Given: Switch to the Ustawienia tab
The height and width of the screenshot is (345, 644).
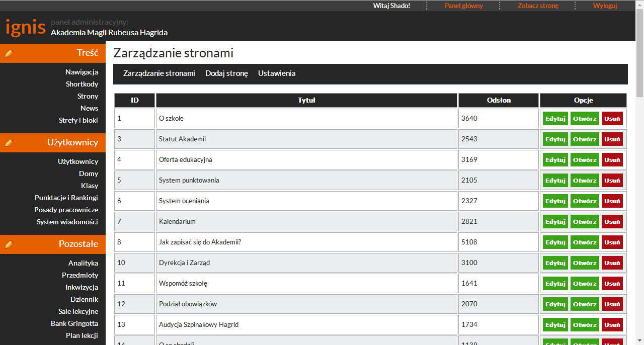Looking at the screenshot, I should pos(277,73).
